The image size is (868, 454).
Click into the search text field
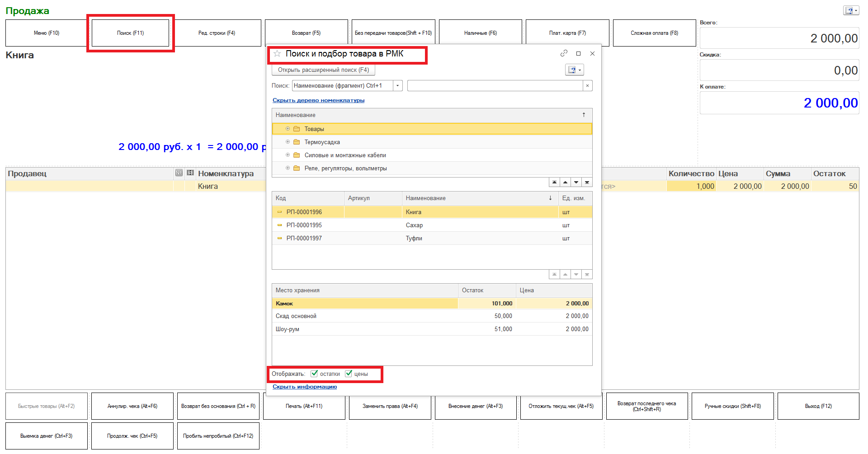[x=495, y=86]
